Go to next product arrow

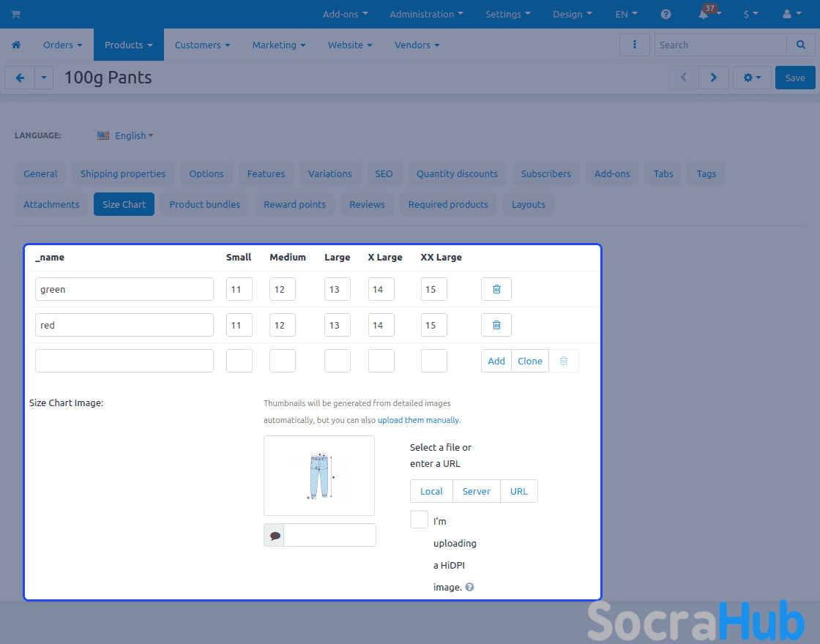pyautogui.click(x=714, y=78)
